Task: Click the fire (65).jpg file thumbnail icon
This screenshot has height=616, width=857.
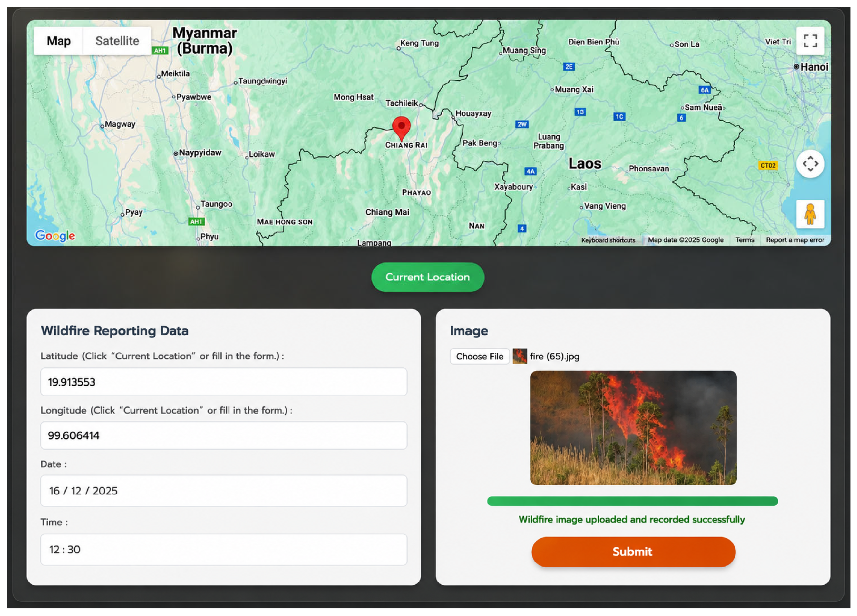Action: [x=520, y=357]
